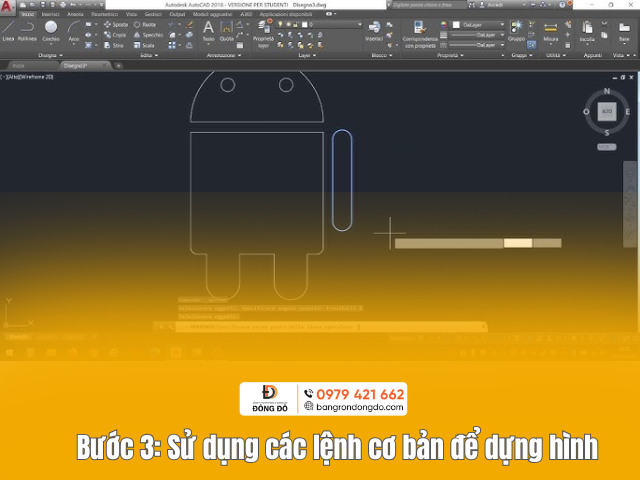Select the Linea drawing tool
The width and height of the screenshot is (640, 480).
click(8, 31)
